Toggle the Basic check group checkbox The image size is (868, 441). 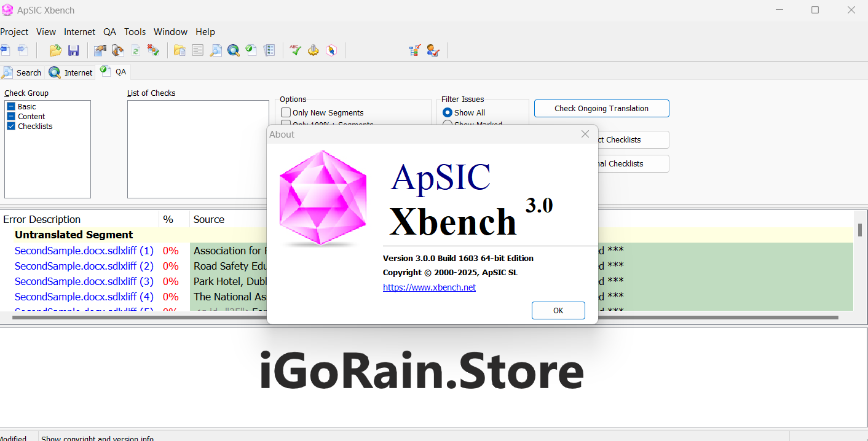pyautogui.click(x=11, y=106)
